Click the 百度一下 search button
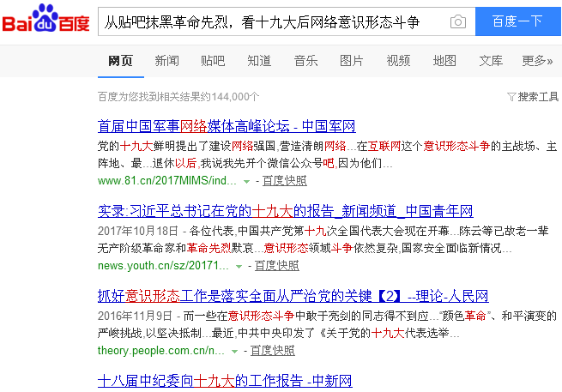This screenshot has height=392, width=562. tap(518, 21)
